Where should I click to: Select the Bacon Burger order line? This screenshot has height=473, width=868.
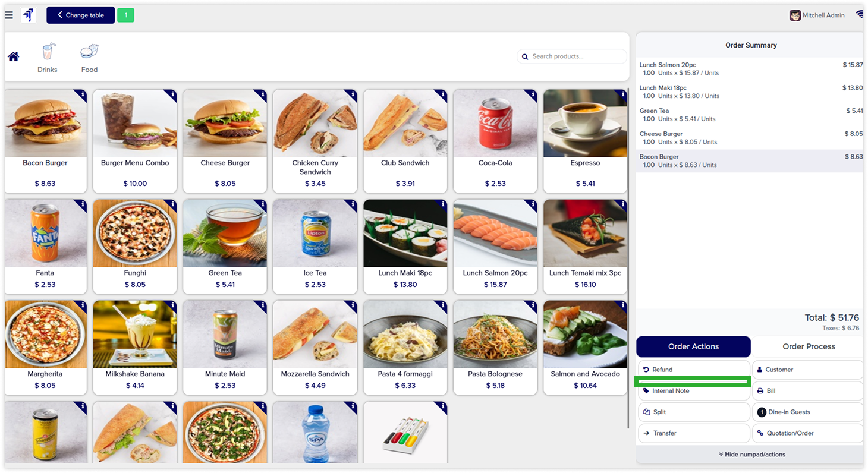750,161
